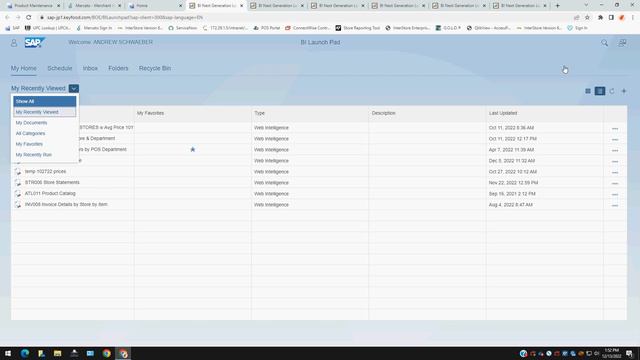
Task: Open the Folders tab
Action: [118, 68]
